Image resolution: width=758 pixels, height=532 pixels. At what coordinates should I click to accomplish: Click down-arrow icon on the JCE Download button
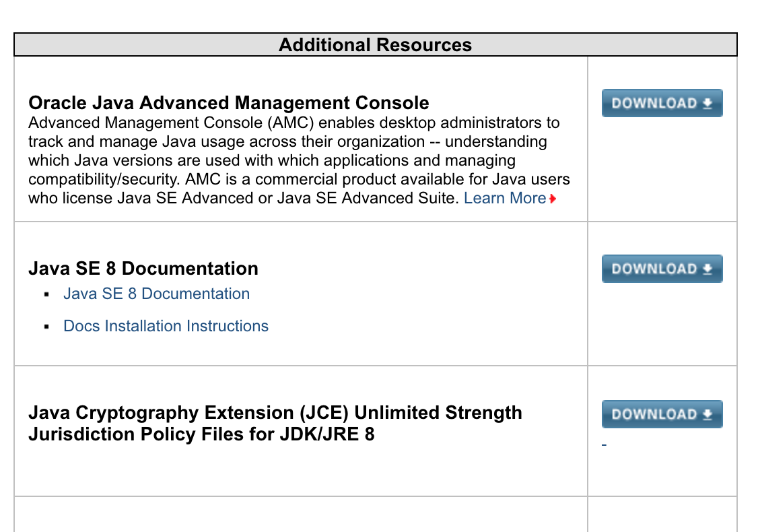click(x=707, y=414)
